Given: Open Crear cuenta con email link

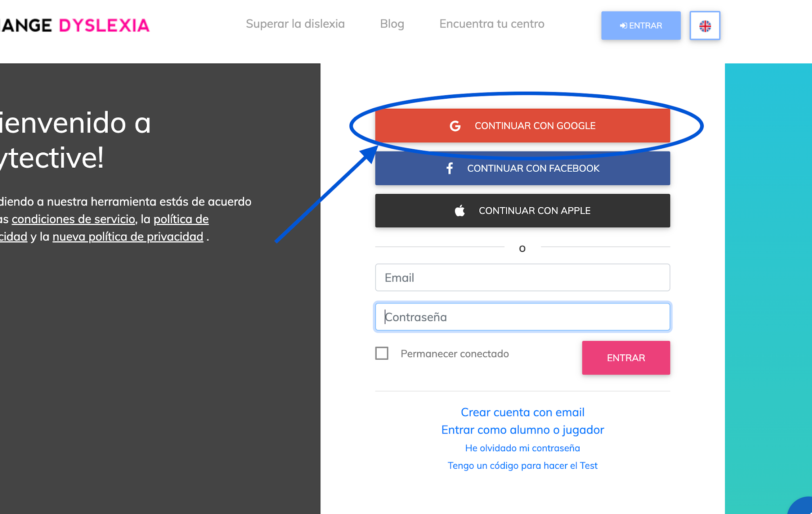Looking at the screenshot, I should [522, 412].
